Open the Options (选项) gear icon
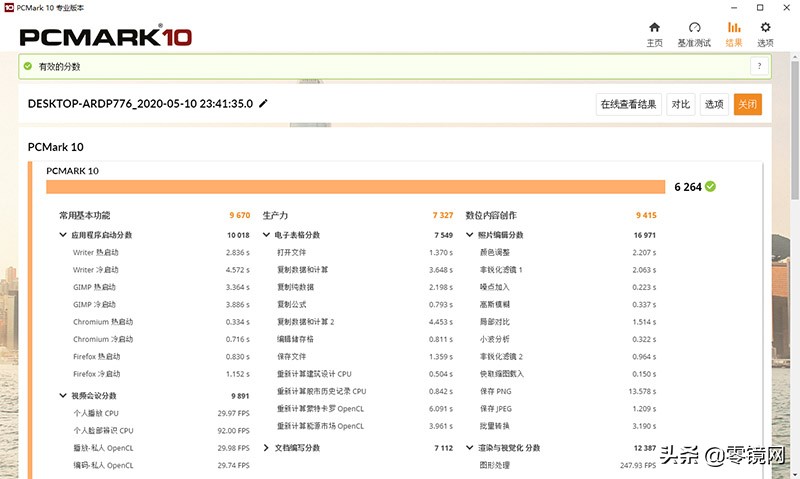 point(765,27)
